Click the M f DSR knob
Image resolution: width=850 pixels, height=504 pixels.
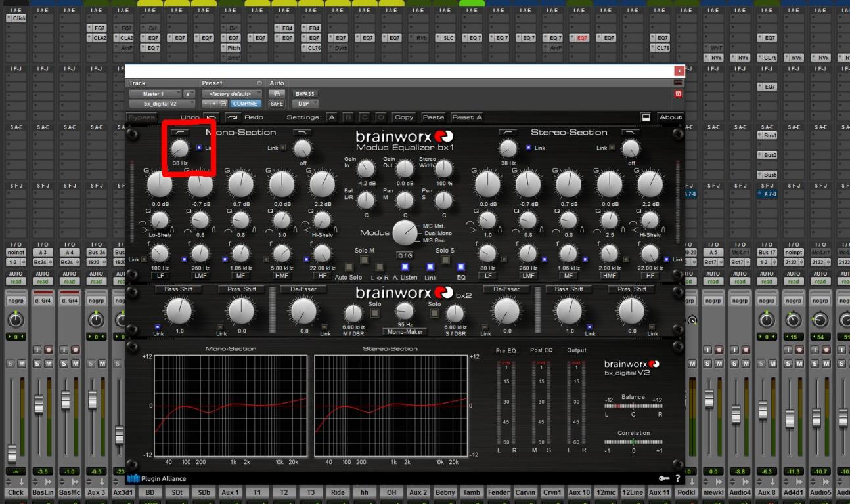353,313
